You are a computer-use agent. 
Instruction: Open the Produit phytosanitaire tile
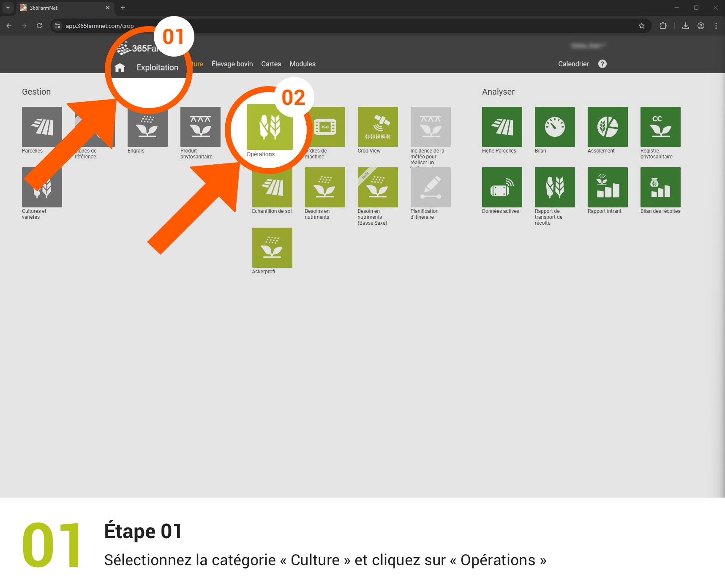tap(200, 127)
